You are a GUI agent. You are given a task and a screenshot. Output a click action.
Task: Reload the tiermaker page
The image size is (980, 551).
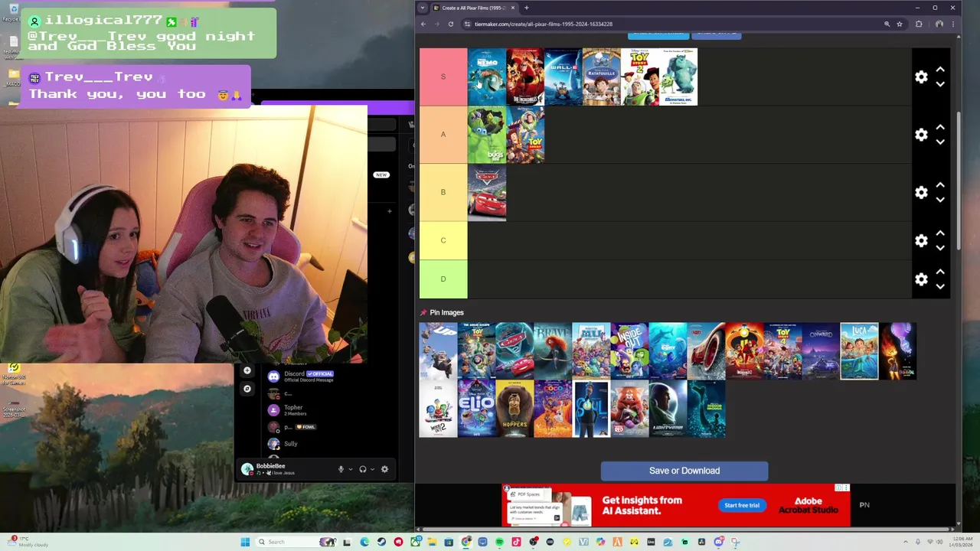click(x=450, y=24)
